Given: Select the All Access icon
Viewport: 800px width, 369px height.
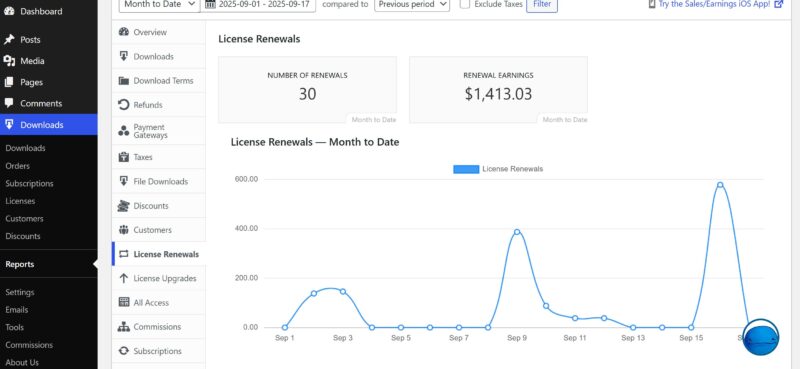Looking at the screenshot, I should click(123, 302).
